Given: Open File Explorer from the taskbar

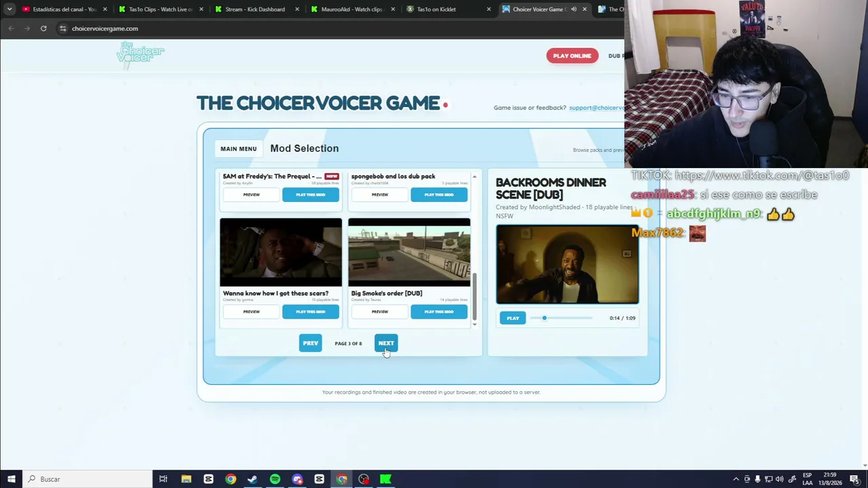Looking at the screenshot, I should [186, 479].
